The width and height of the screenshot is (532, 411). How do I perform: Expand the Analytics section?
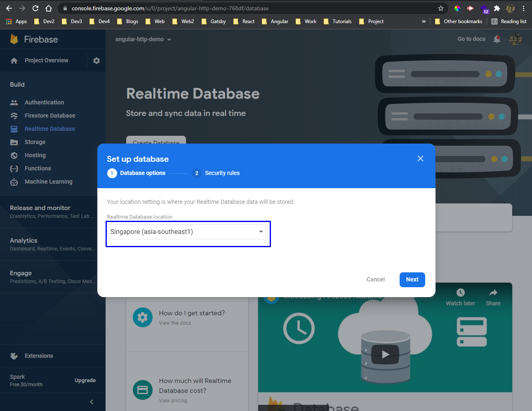[x=52, y=244]
